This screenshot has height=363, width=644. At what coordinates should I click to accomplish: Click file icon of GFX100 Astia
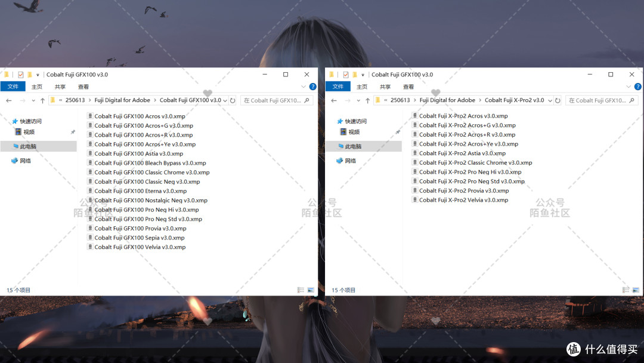point(90,153)
